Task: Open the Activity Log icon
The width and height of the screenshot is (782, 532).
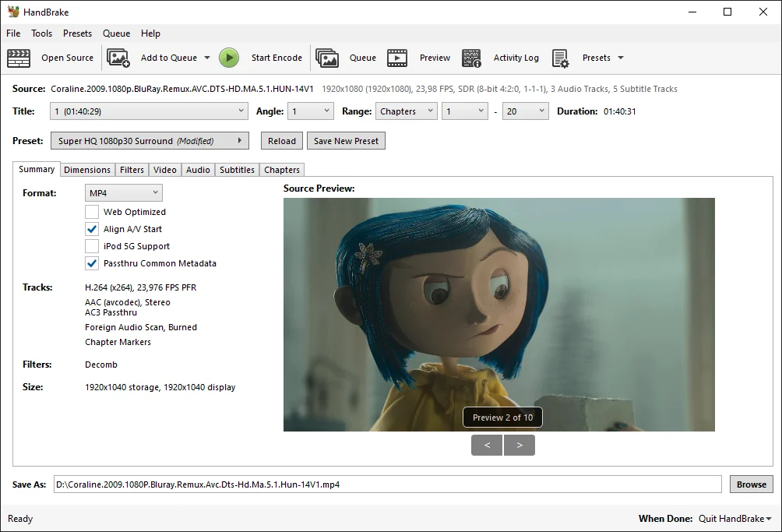Action: click(x=471, y=58)
